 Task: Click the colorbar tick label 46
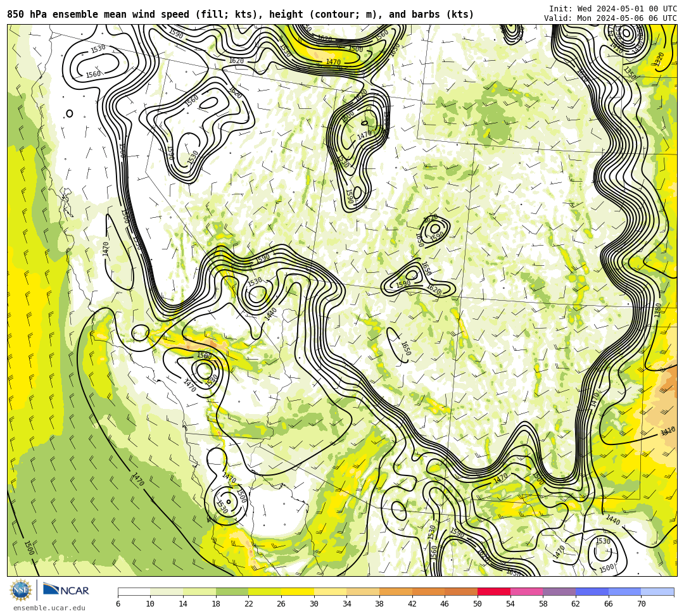445,604
